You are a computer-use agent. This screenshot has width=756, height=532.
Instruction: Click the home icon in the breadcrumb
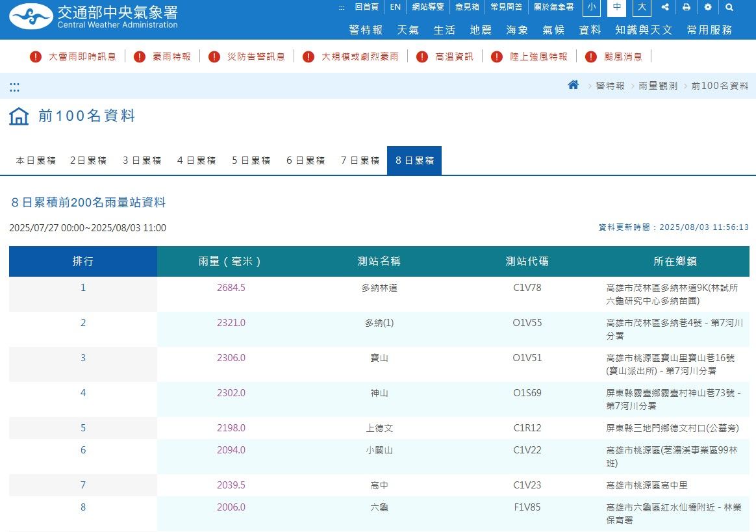572,84
